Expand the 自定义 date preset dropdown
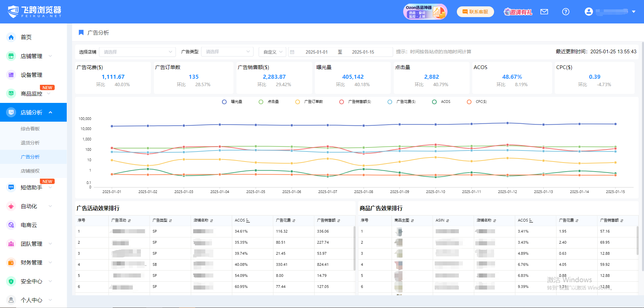The width and height of the screenshot is (644, 308). (272, 52)
